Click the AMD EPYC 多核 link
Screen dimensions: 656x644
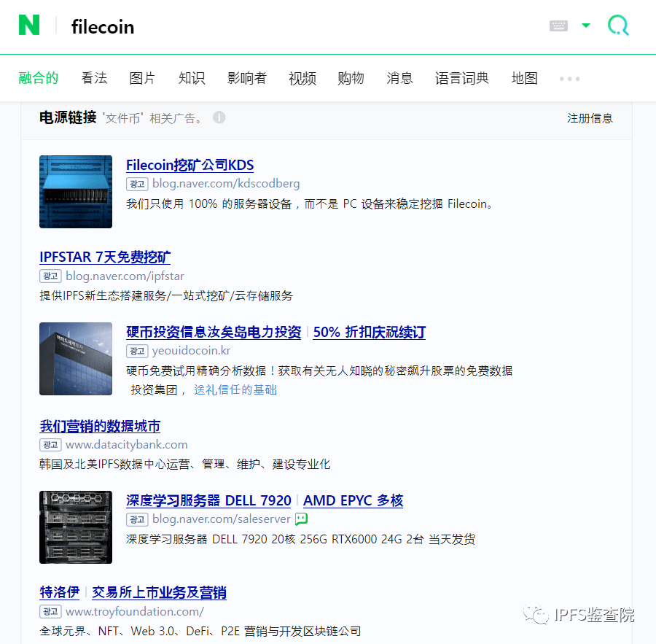tap(353, 500)
